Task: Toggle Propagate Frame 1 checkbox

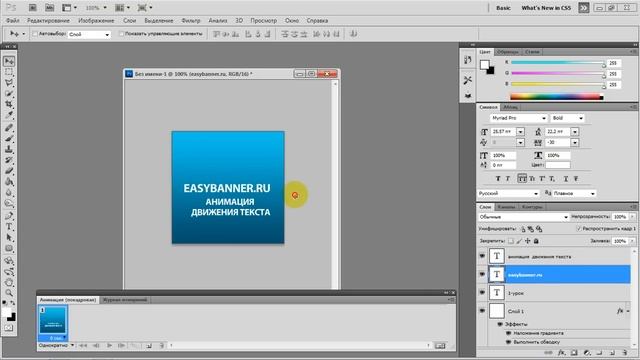Action: 579,229
